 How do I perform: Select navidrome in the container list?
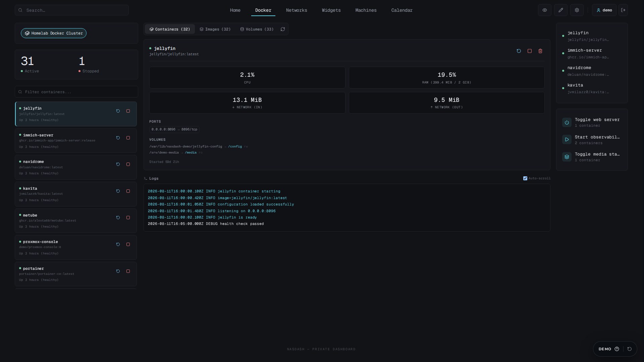76,167
